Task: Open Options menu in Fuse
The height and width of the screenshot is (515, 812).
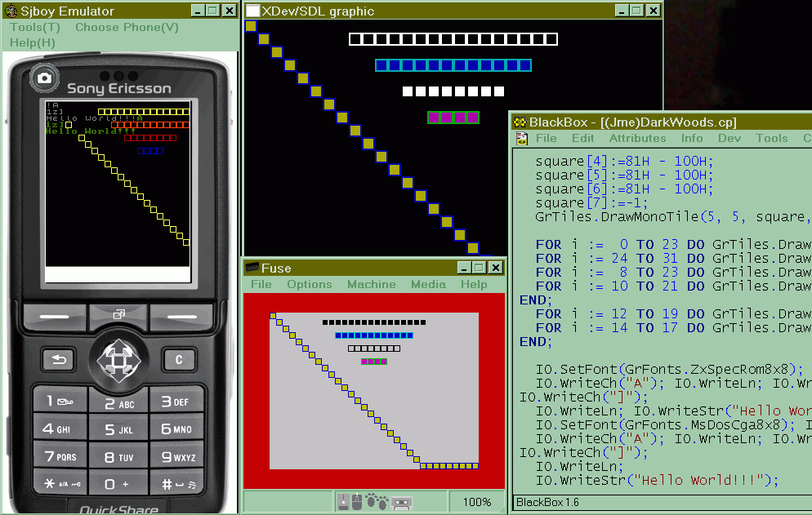Action: [x=310, y=284]
